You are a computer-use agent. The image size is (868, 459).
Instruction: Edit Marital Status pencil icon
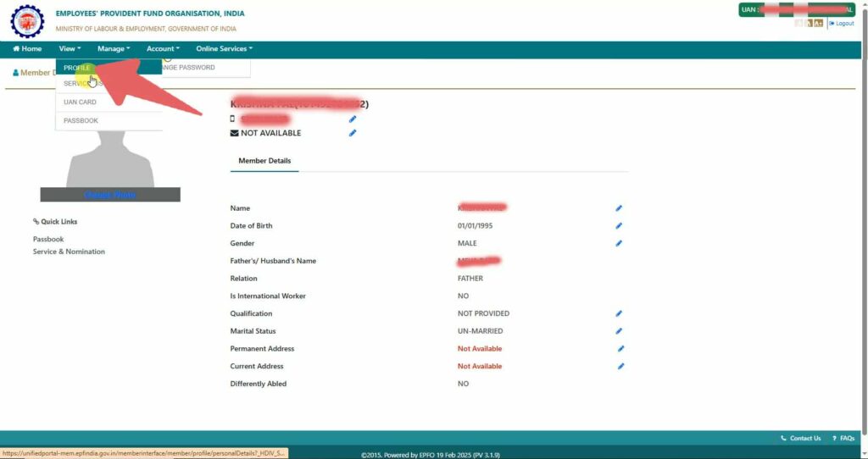[619, 331]
